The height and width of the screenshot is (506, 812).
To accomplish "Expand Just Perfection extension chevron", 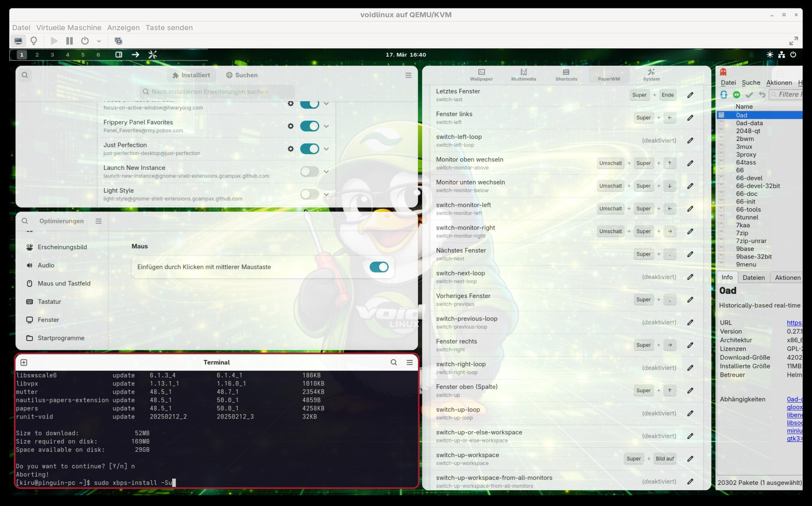I will [x=326, y=149].
